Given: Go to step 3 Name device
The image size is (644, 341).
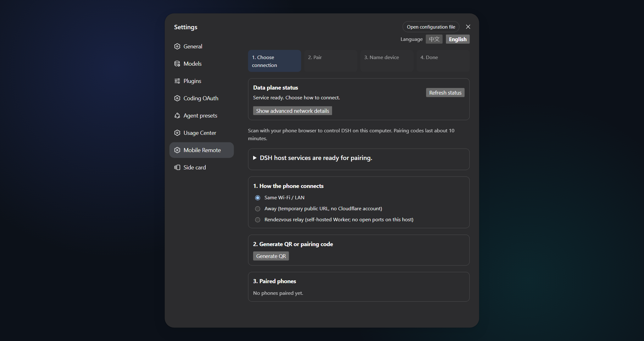Looking at the screenshot, I should tap(387, 61).
